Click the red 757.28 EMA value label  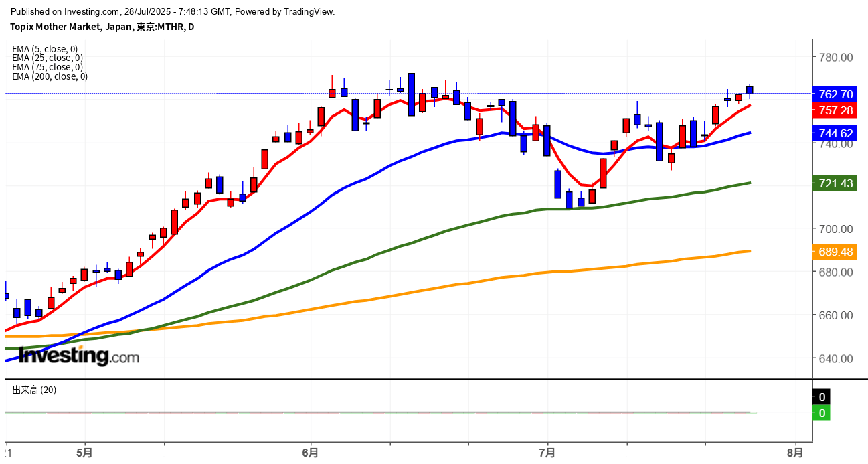coord(834,110)
